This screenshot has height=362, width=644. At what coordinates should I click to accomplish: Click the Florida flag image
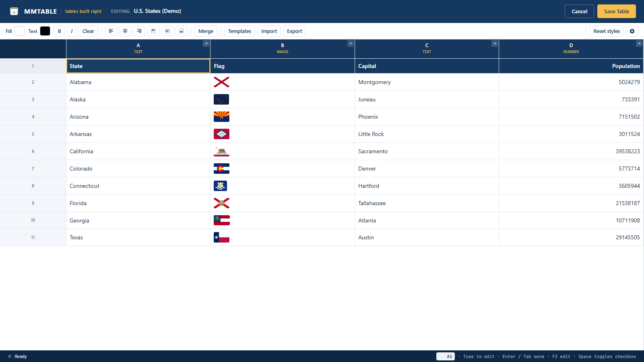click(221, 203)
